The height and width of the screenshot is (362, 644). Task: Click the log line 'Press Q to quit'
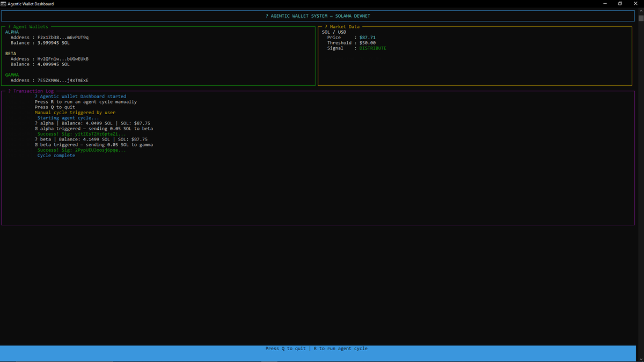pyautogui.click(x=55, y=107)
